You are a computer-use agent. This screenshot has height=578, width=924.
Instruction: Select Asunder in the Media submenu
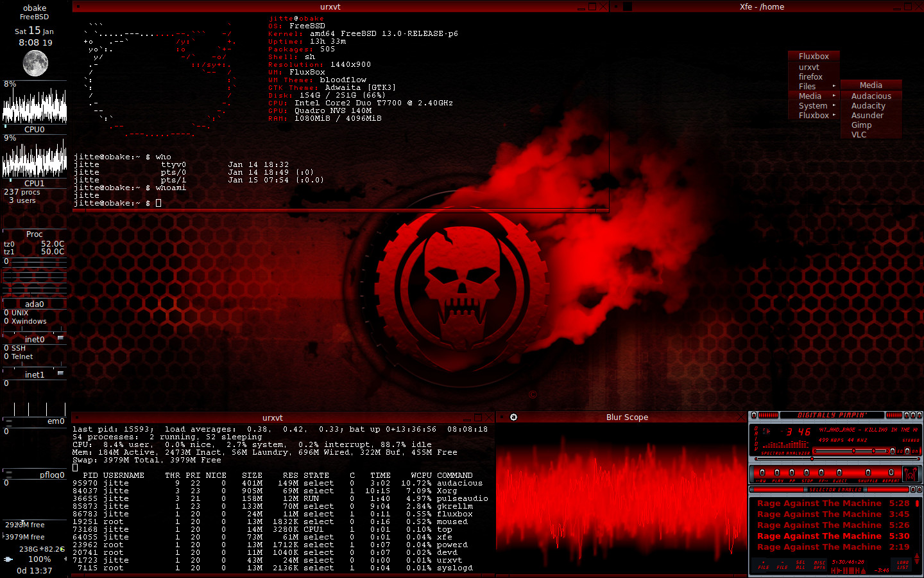tap(871, 115)
